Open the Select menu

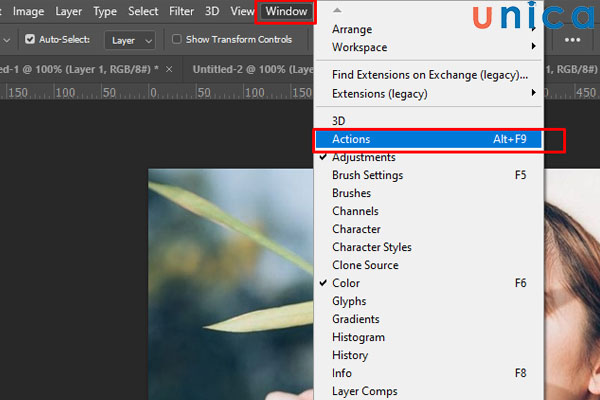click(143, 11)
